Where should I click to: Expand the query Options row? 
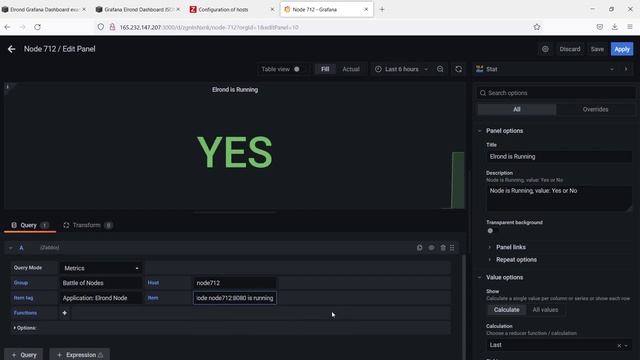[x=24, y=328]
